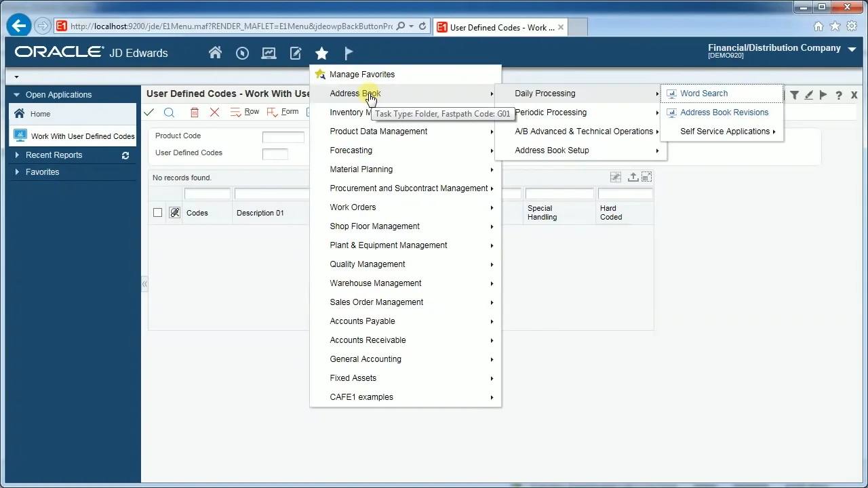Screen dimensions: 868x488
Task: Tick the select-all checkbox in grid header
Action: 157,213
